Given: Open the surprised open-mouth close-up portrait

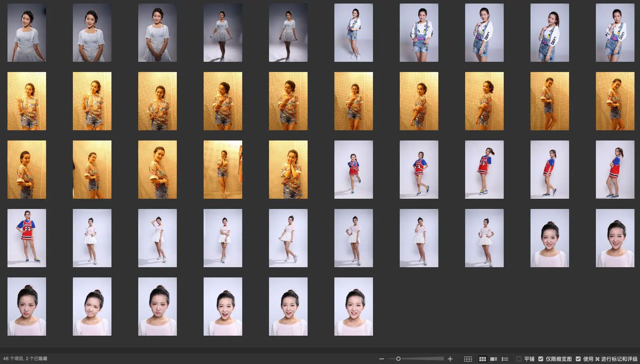Looking at the screenshot, I should (x=223, y=307).
